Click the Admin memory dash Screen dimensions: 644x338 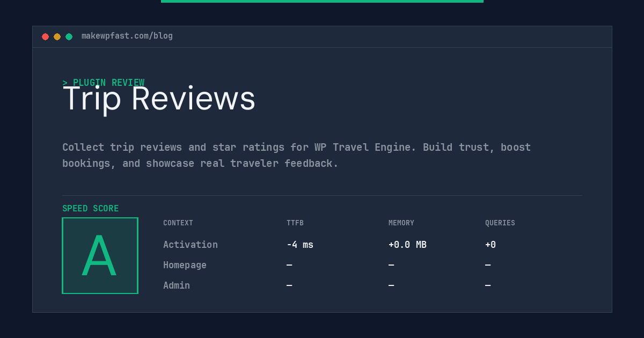(391, 285)
